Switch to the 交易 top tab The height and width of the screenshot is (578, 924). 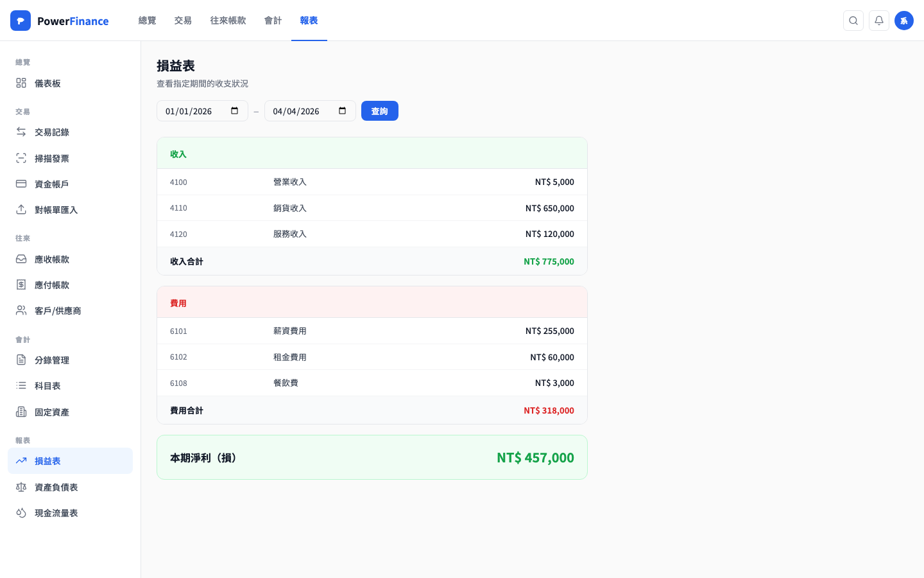point(183,21)
